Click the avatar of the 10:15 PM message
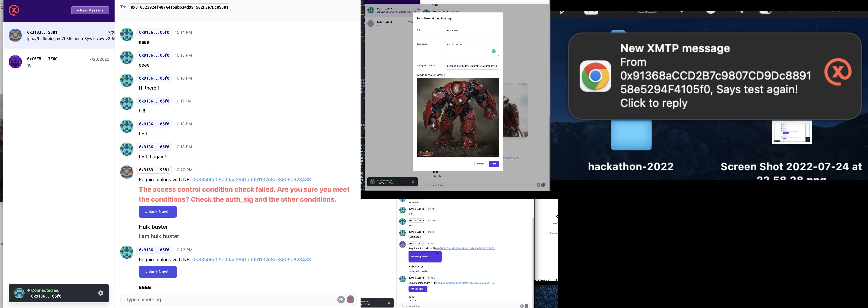The image size is (868, 308). [x=127, y=58]
